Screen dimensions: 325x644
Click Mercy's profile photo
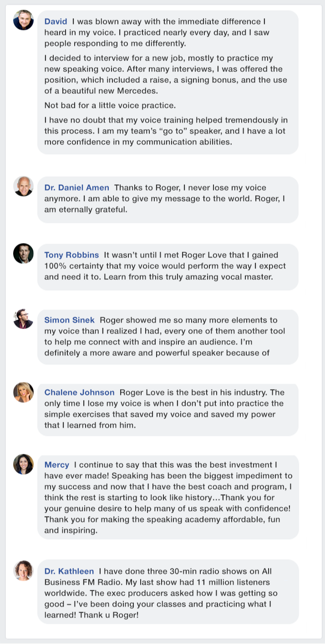tap(23, 464)
